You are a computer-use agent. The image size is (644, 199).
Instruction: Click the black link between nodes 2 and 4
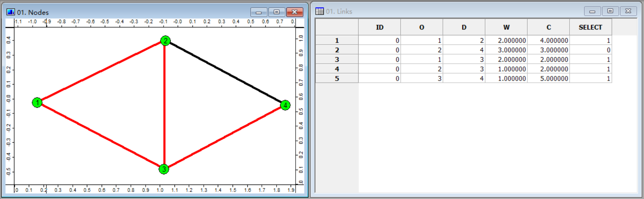click(225, 72)
